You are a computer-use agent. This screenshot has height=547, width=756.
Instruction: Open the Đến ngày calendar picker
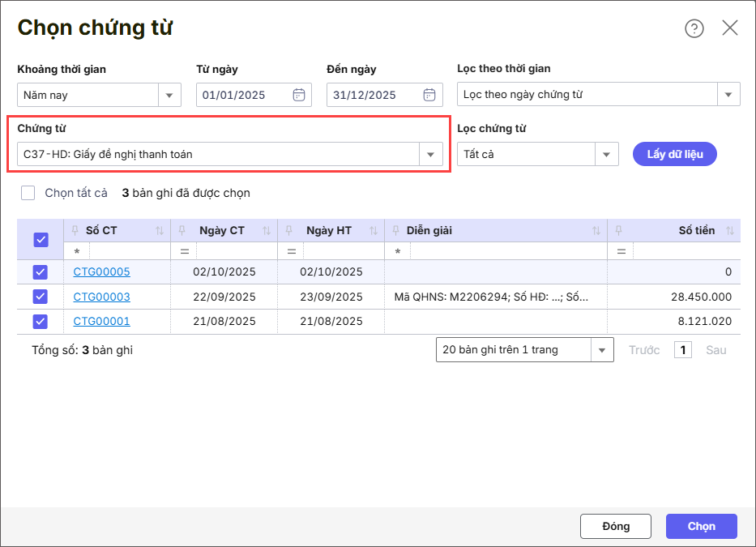pos(429,95)
